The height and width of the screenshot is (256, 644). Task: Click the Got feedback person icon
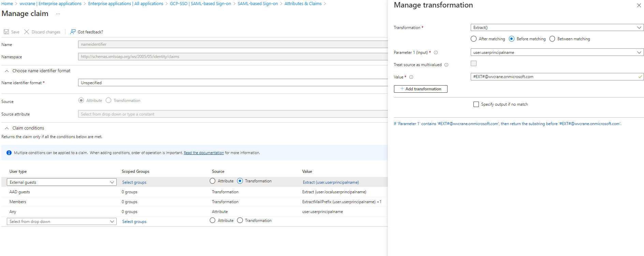click(73, 32)
